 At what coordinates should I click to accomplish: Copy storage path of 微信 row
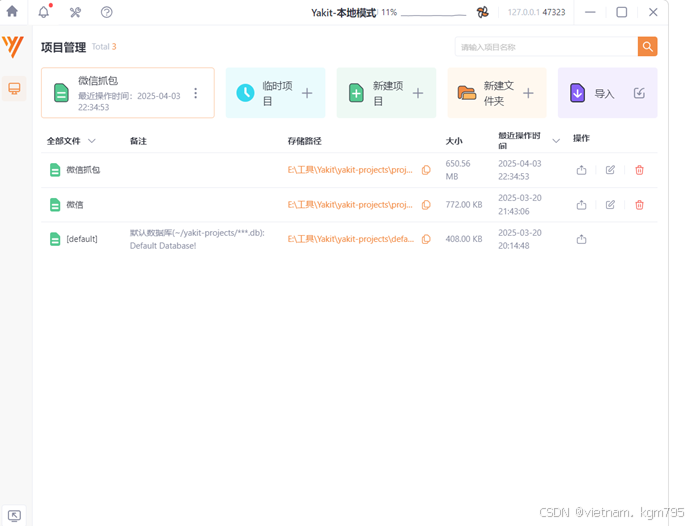coord(426,205)
